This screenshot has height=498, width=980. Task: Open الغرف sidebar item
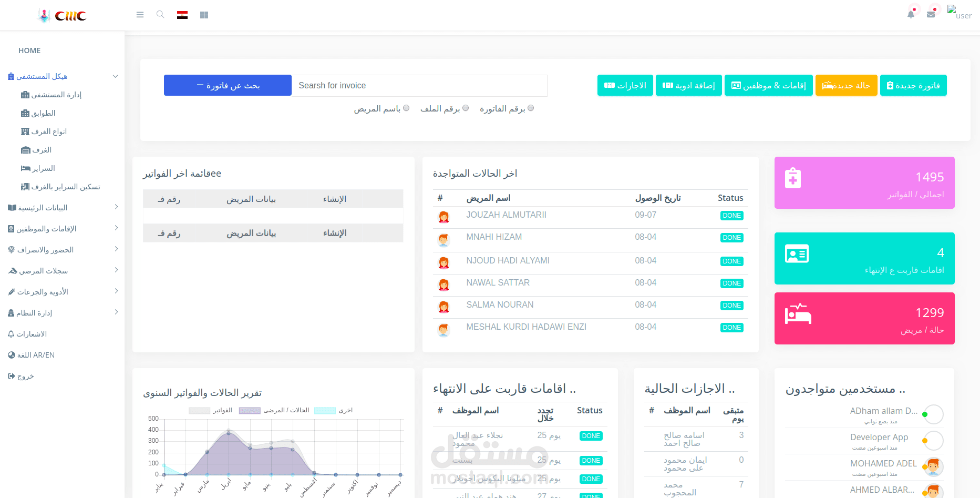pos(36,150)
